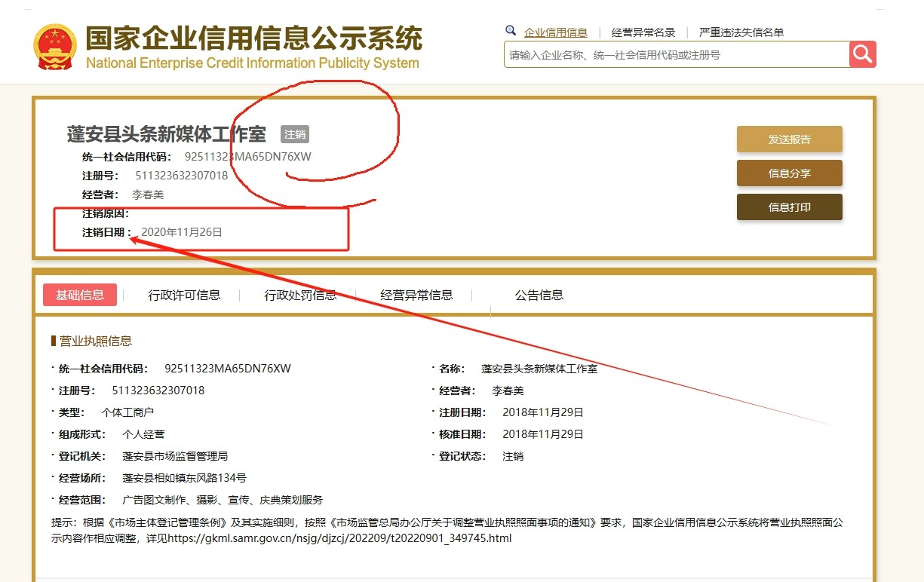This screenshot has height=582, width=924.
Task: Open the 行政许可信息 tab
Action: 184,295
